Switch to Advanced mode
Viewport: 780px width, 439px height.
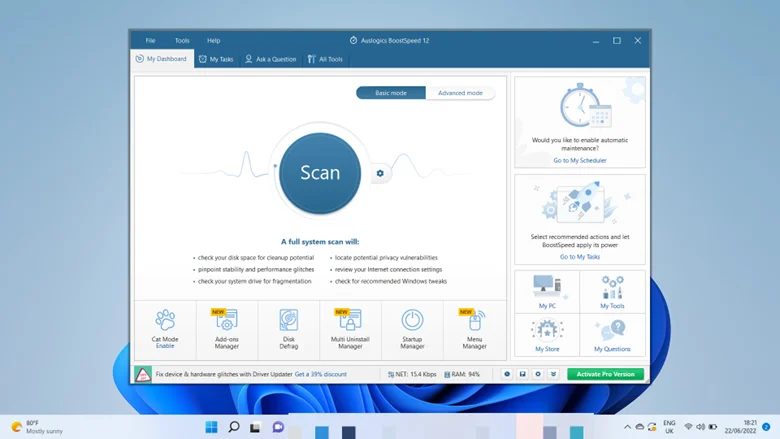tap(460, 93)
